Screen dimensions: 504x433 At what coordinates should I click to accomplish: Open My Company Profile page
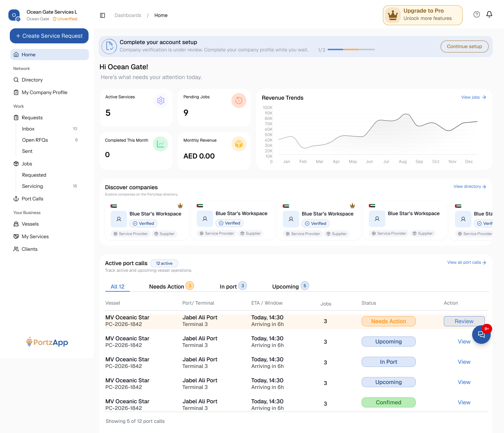pos(44,92)
